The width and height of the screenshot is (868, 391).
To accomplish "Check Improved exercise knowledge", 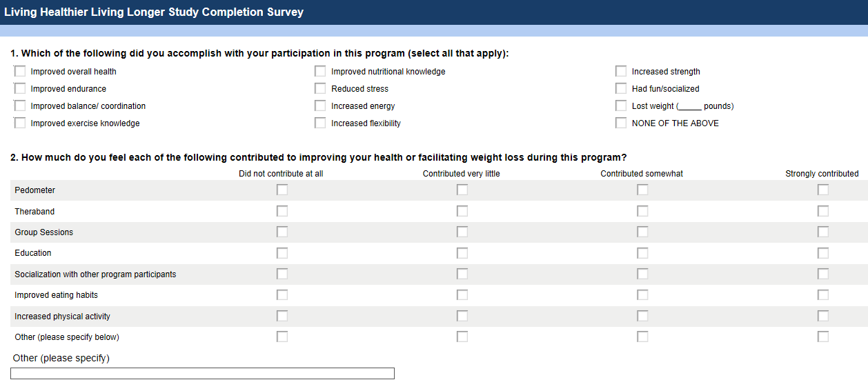I will tap(20, 123).
